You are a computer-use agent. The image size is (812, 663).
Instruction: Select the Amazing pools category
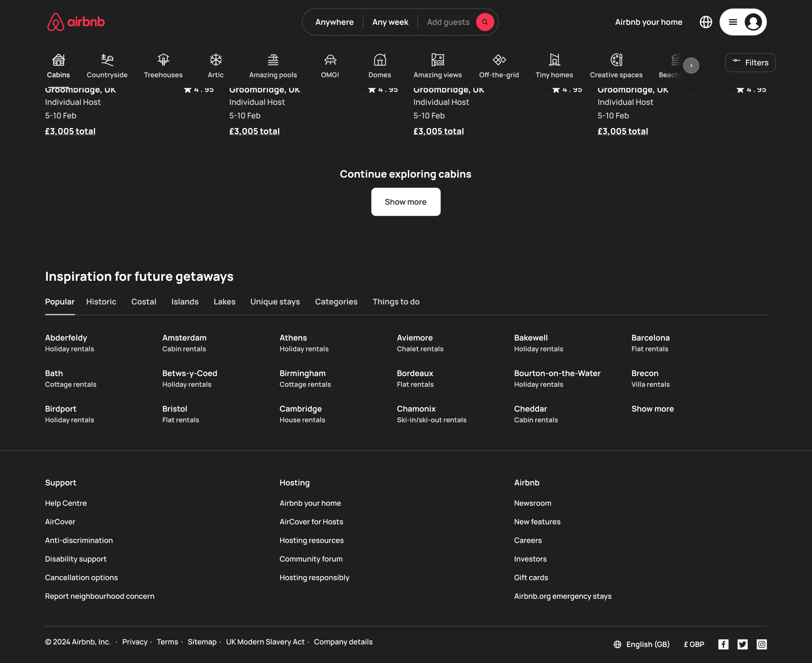tap(273, 66)
